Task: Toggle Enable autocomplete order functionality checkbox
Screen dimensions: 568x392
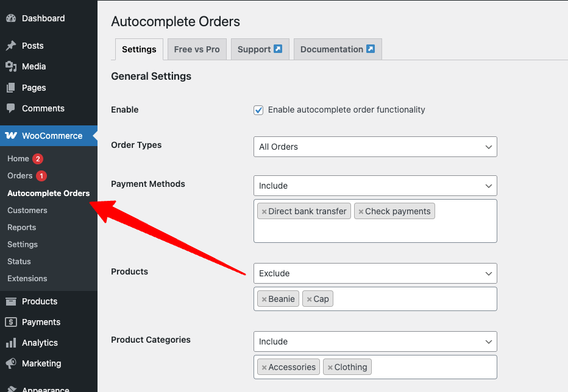Action: tap(258, 110)
